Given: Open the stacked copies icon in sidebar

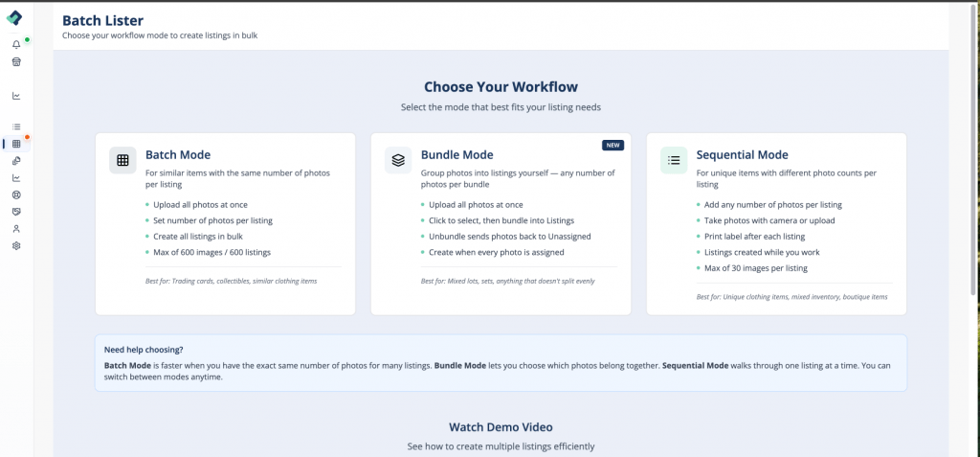Looking at the screenshot, I should click(16, 161).
